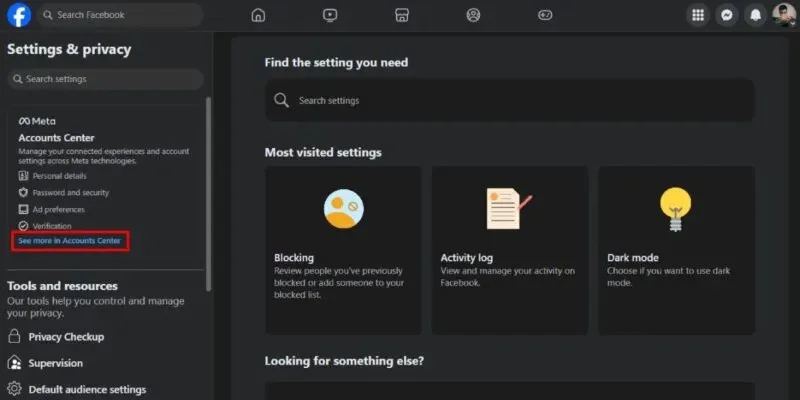Click the Blocking card illustration
The height and width of the screenshot is (400, 800).
click(x=343, y=209)
